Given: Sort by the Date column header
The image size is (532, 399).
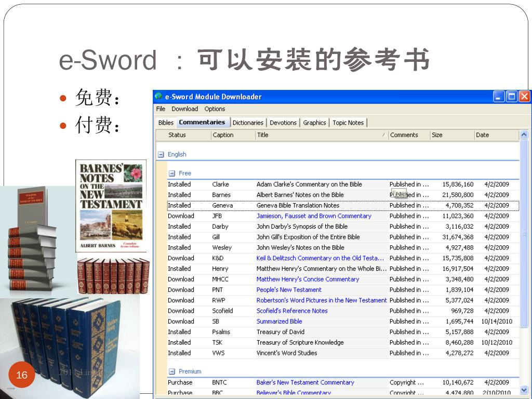Looking at the screenshot, I should pyautogui.click(x=496, y=135).
